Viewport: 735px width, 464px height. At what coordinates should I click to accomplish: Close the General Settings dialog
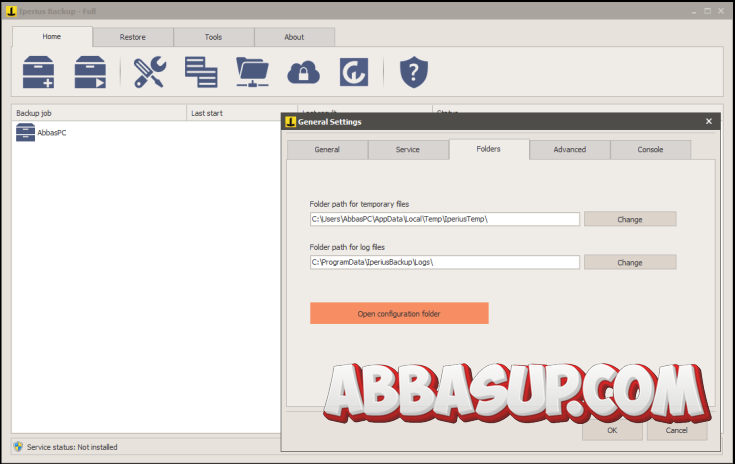click(x=709, y=121)
